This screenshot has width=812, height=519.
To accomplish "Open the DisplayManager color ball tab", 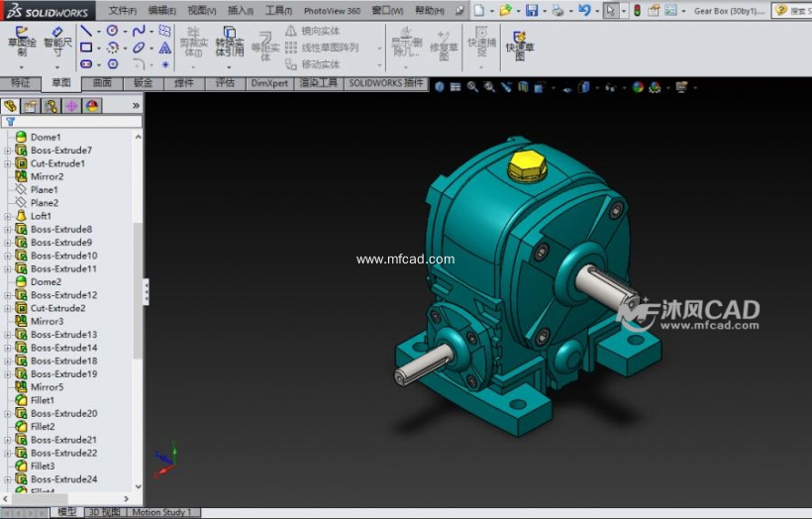I will (x=92, y=106).
